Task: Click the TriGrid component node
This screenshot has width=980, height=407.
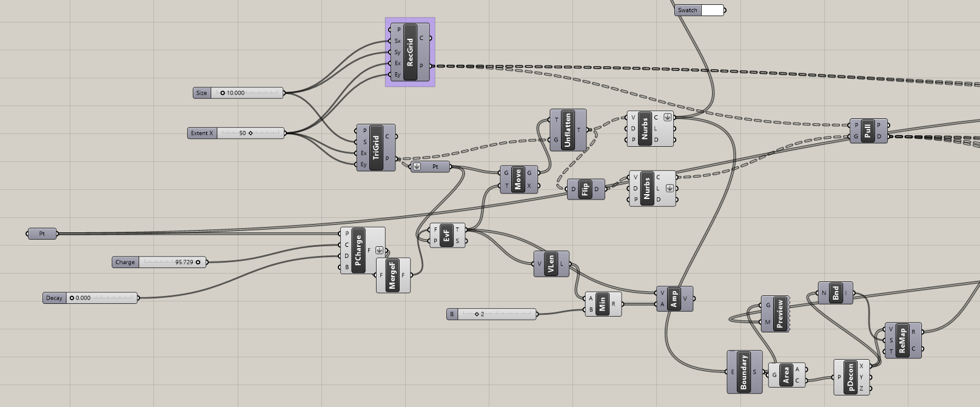Action: (376, 148)
